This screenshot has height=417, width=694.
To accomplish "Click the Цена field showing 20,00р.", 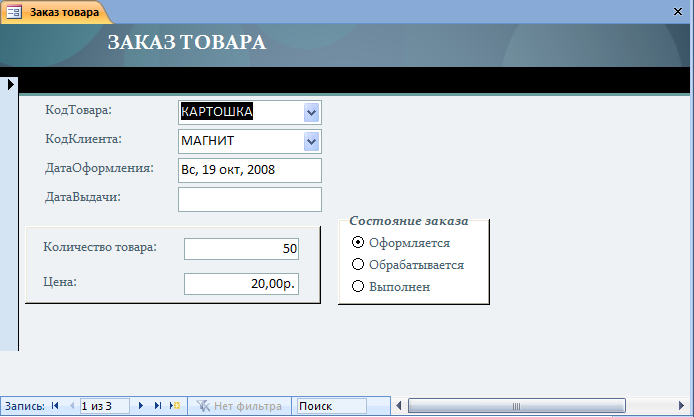I will pyautogui.click(x=241, y=284).
